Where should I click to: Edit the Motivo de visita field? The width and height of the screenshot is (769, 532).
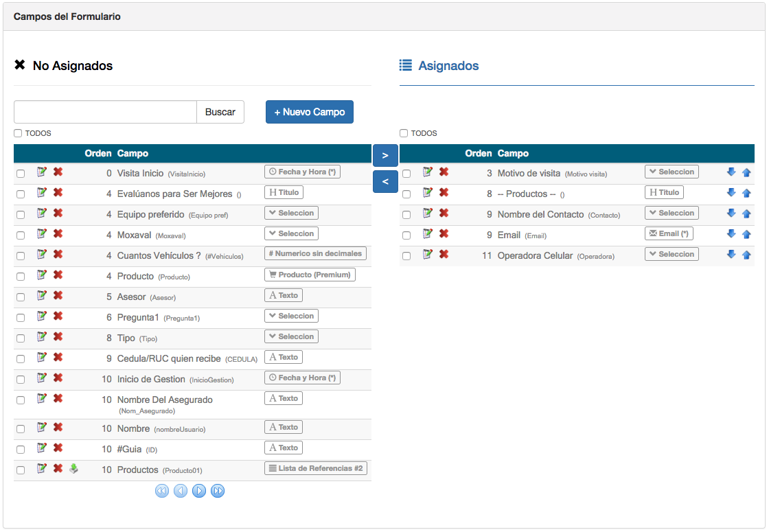[x=428, y=172]
